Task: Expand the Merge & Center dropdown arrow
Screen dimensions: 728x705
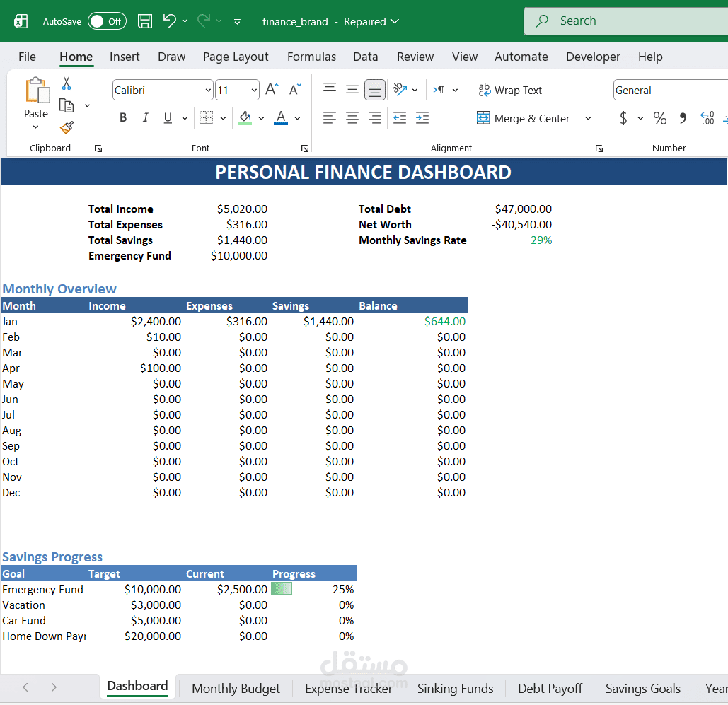Action: (588, 118)
